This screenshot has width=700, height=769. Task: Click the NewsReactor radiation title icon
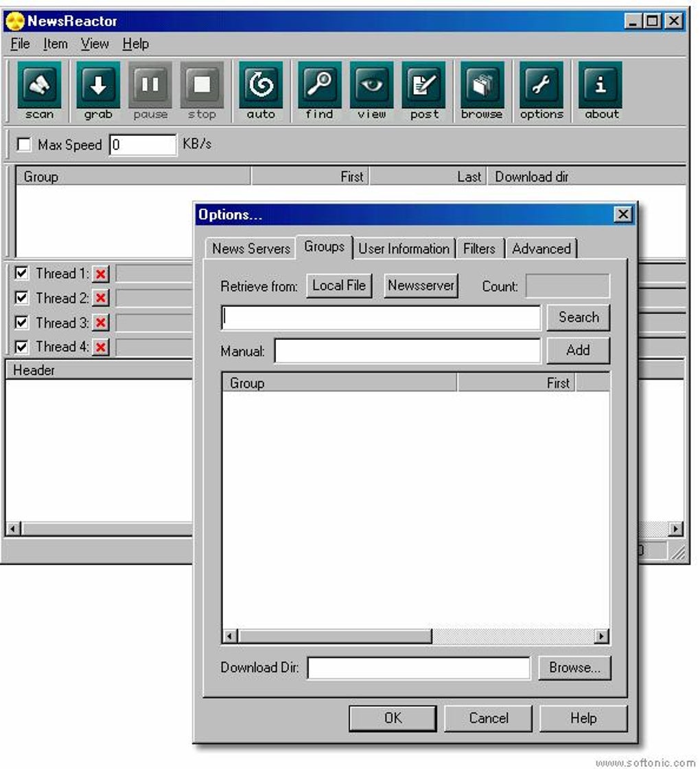pos(15,21)
